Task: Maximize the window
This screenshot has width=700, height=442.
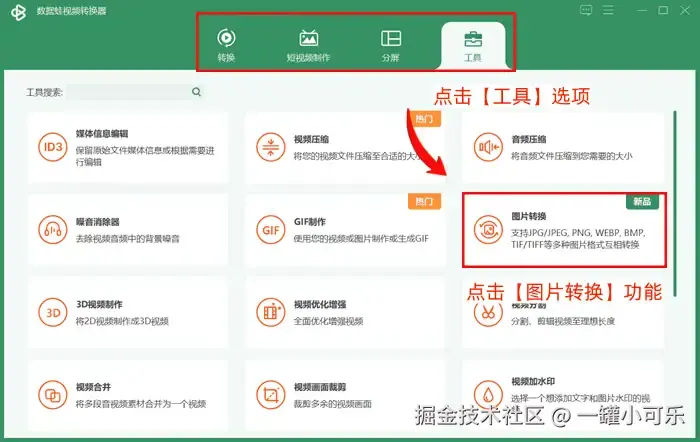Action: click(x=663, y=10)
